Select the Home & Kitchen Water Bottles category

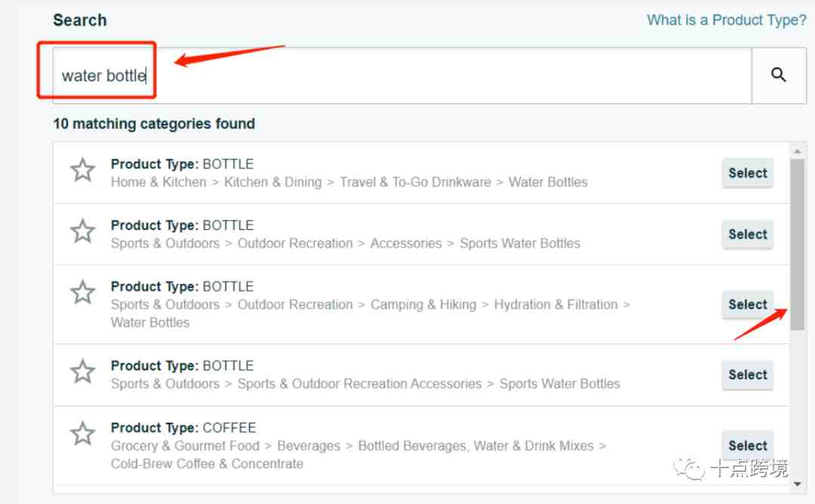(747, 173)
